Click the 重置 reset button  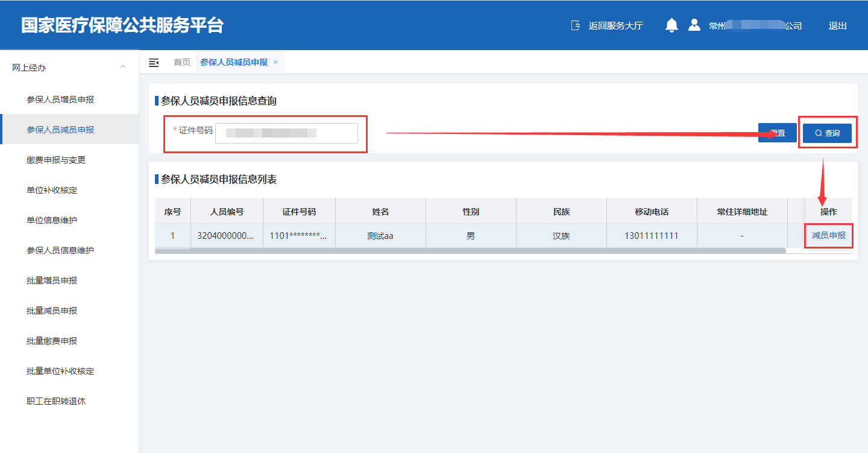[x=777, y=133]
